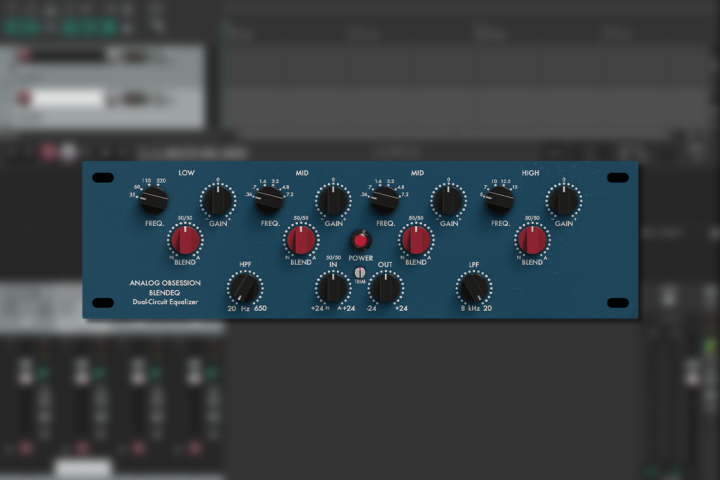Click the 110 mark on LOW frequency selector

pyautogui.click(x=146, y=181)
